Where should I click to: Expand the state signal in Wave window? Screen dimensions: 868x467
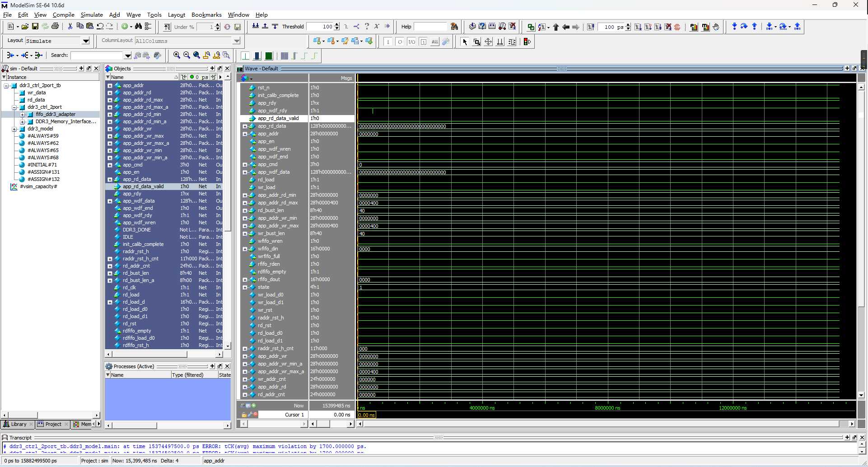pos(245,287)
